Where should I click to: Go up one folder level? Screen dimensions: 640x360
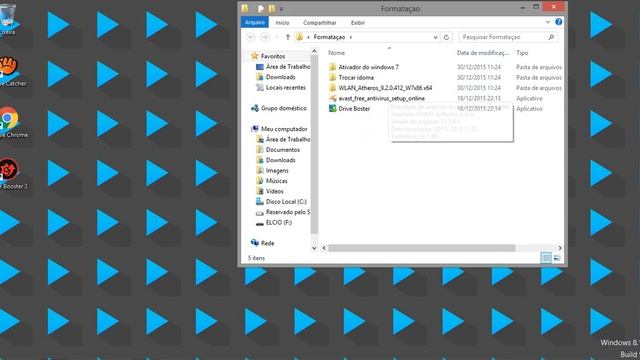tap(288, 37)
